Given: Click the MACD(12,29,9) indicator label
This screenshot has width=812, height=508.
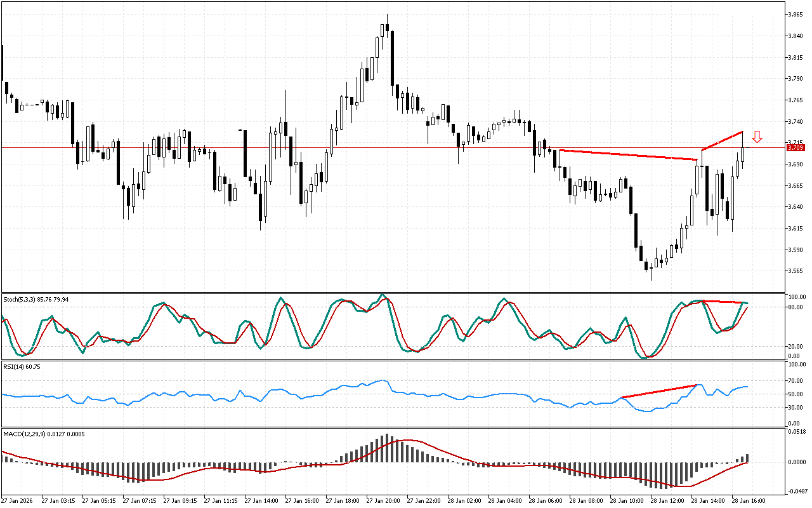Looking at the screenshot, I should click(x=44, y=434).
